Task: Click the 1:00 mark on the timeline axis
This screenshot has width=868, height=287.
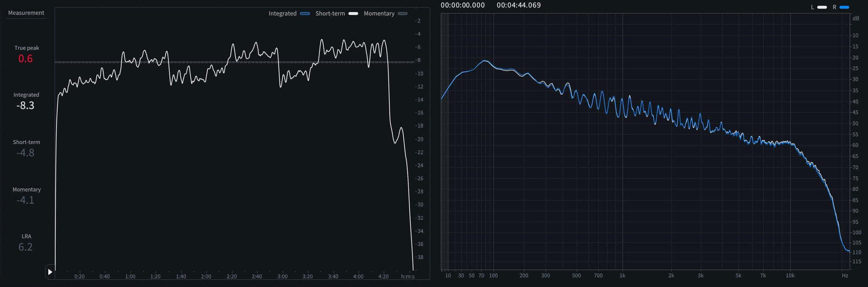Action: click(x=130, y=277)
